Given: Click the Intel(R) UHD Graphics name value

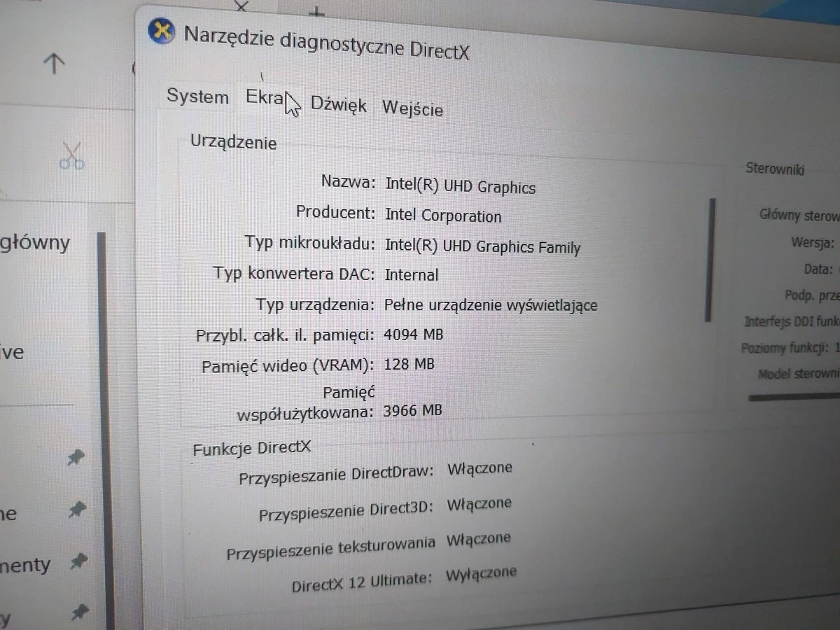Looking at the screenshot, I should coord(461,187).
